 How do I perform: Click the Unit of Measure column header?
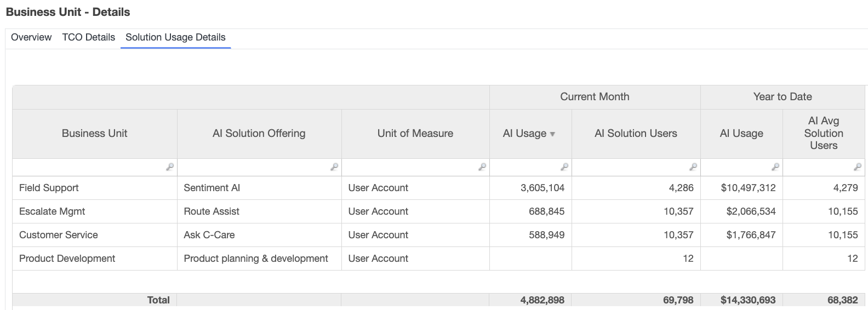click(415, 133)
